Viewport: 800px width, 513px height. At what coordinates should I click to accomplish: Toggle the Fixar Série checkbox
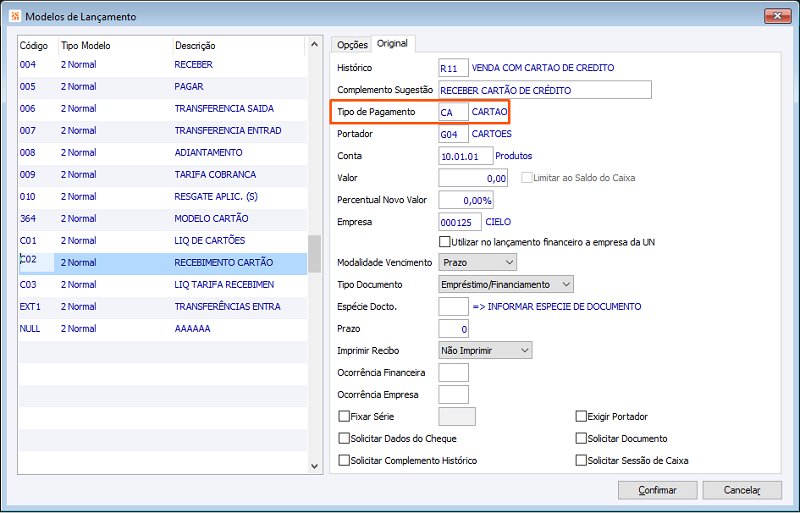pos(344,417)
